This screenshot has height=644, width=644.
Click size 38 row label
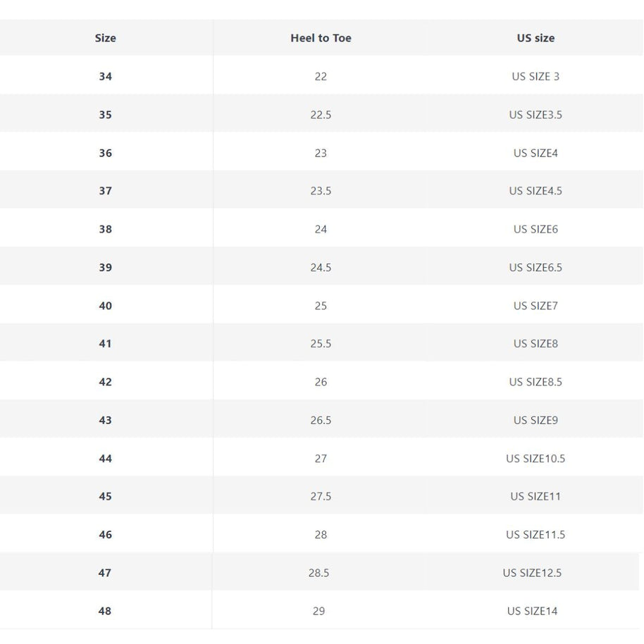[x=105, y=229]
